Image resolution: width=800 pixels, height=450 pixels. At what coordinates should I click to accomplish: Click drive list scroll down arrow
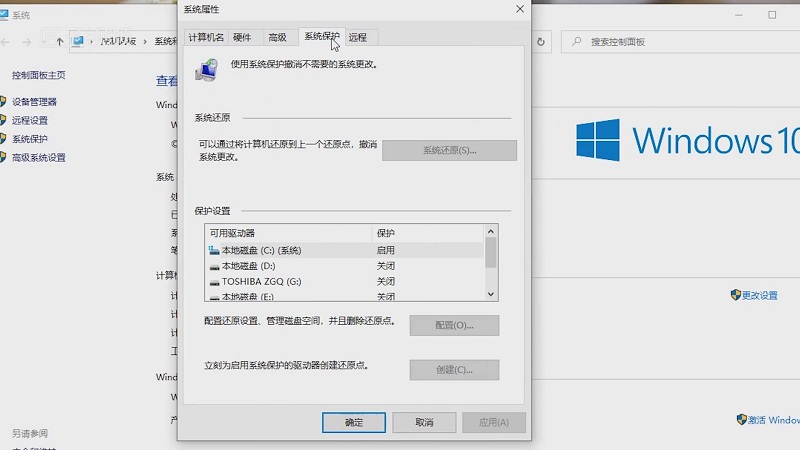491,294
